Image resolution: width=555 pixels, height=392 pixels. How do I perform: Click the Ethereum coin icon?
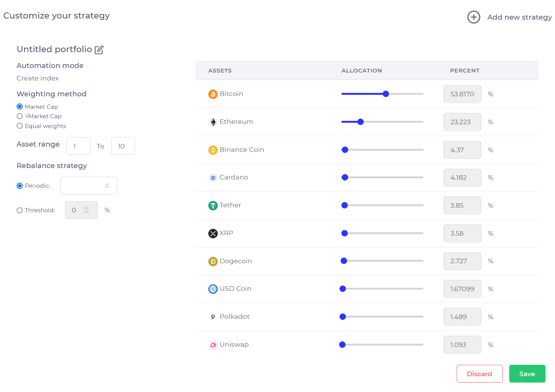click(213, 122)
